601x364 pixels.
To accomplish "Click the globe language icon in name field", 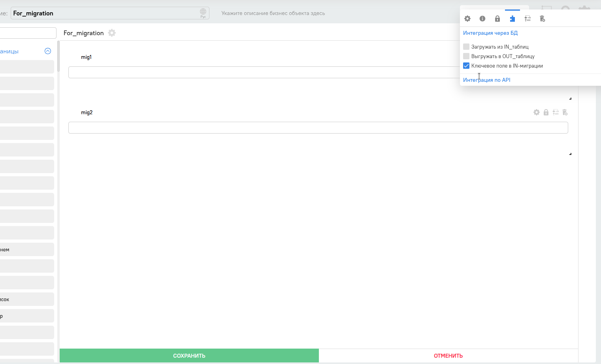I will pyautogui.click(x=203, y=12).
